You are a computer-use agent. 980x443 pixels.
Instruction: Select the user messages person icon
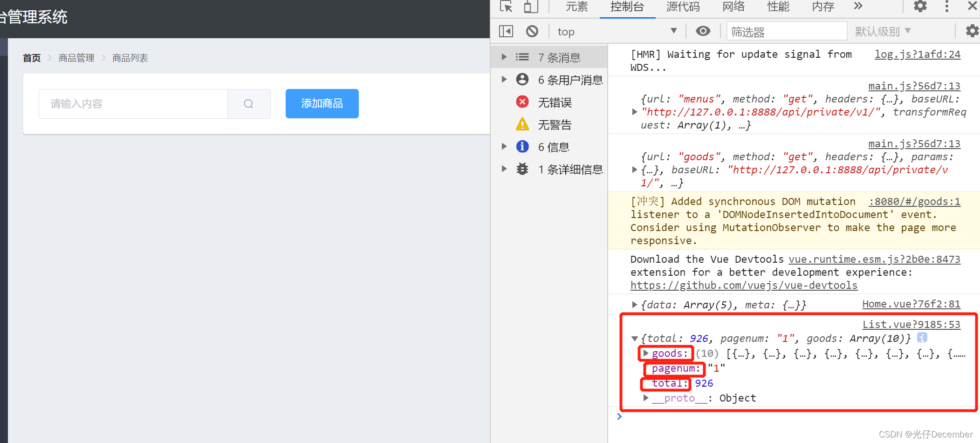522,79
